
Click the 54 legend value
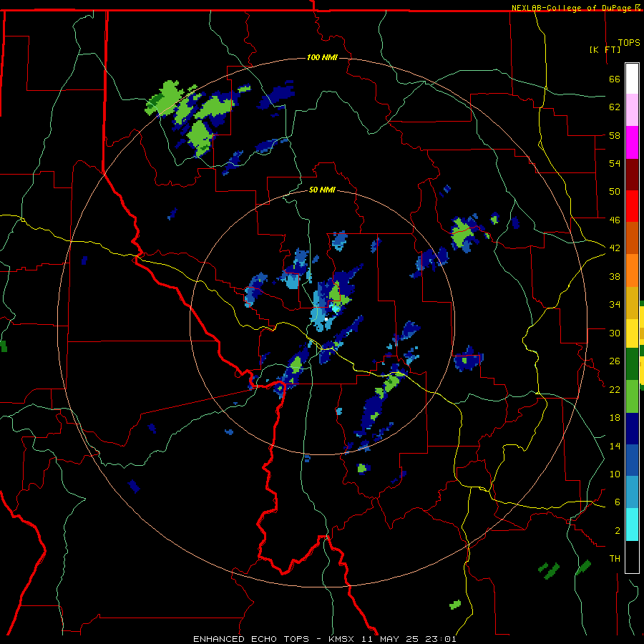point(615,163)
